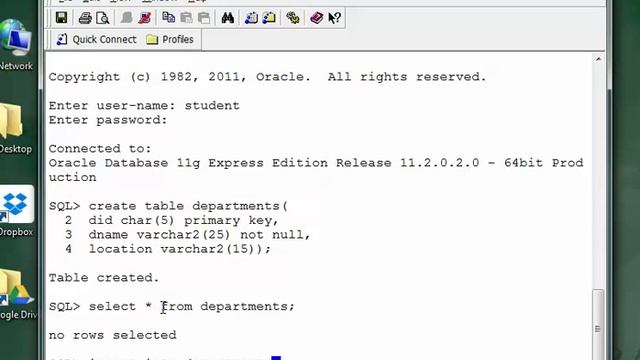Activate the context help pointer icon
The image size is (640, 360).
(x=334, y=18)
